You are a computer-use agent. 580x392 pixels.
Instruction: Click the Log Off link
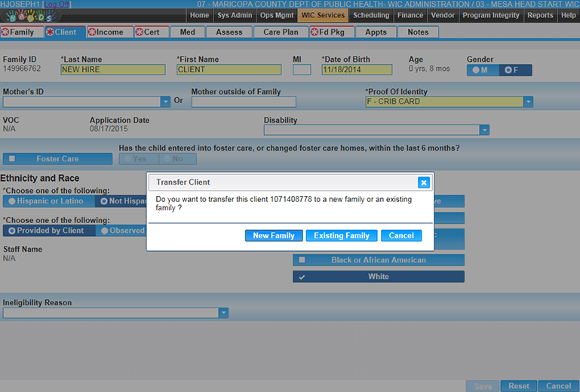point(58,5)
